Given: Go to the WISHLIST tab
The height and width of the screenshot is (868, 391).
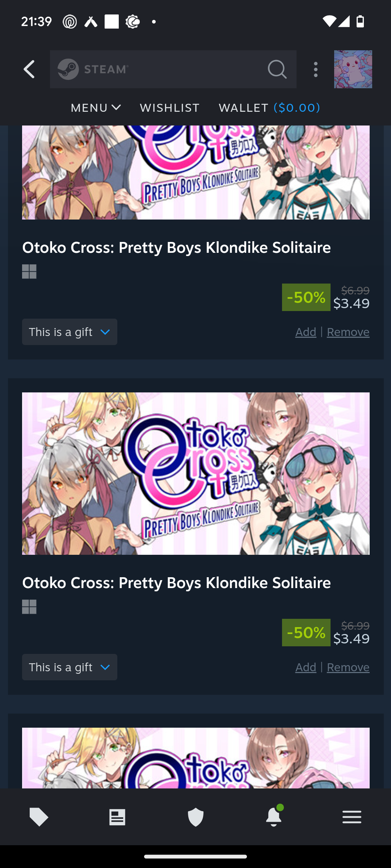Looking at the screenshot, I should click(x=170, y=108).
